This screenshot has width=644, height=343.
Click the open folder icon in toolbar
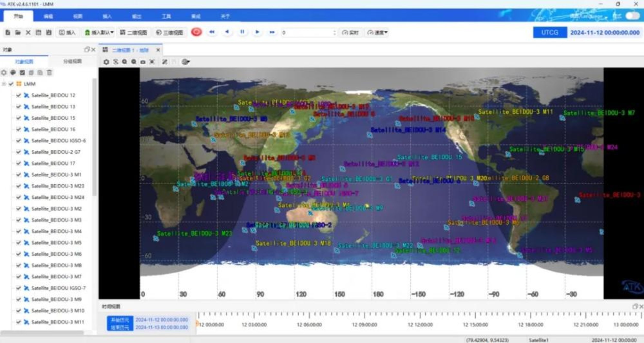pos(18,32)
